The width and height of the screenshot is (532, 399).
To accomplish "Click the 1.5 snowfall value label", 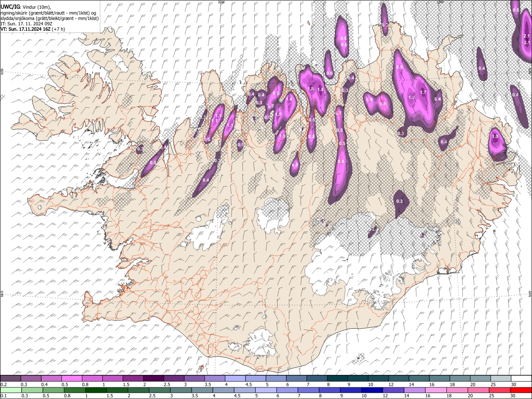I will coord(278,114).
